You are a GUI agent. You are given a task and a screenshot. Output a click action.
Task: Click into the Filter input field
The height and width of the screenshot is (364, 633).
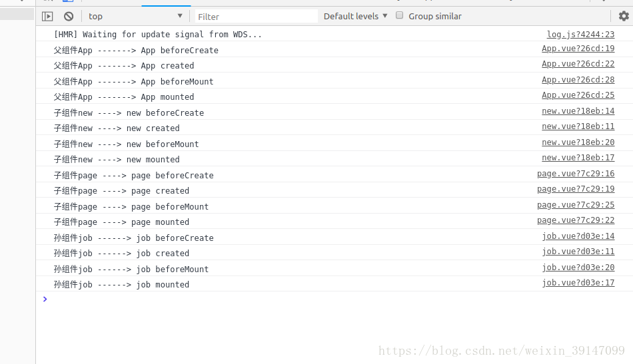[256, 17]
